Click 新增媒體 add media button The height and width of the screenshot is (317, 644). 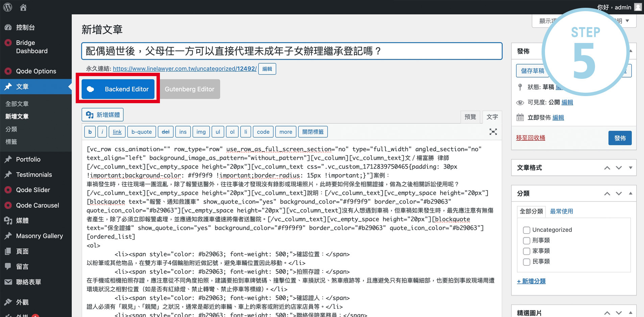(102, 115)
